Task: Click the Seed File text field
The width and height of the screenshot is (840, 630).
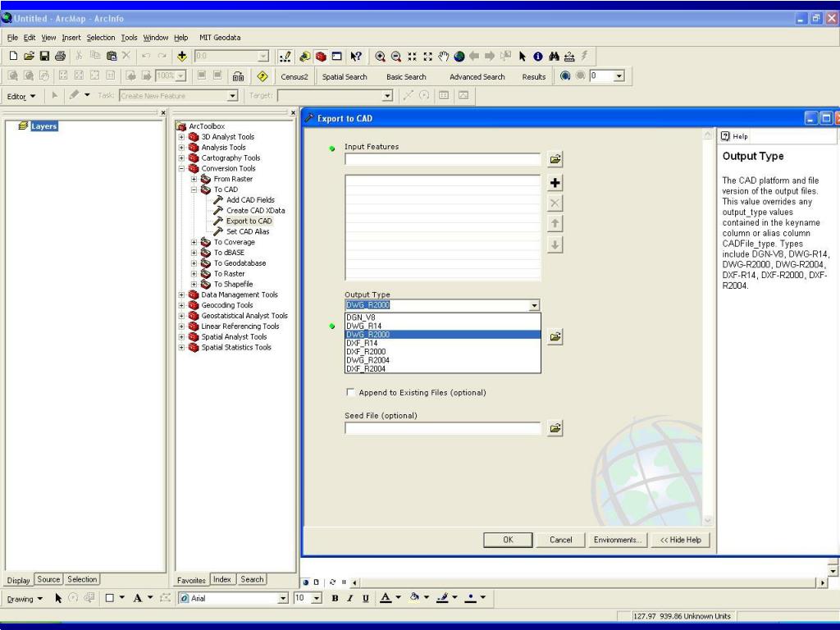Action: click(x=442, y=428)
